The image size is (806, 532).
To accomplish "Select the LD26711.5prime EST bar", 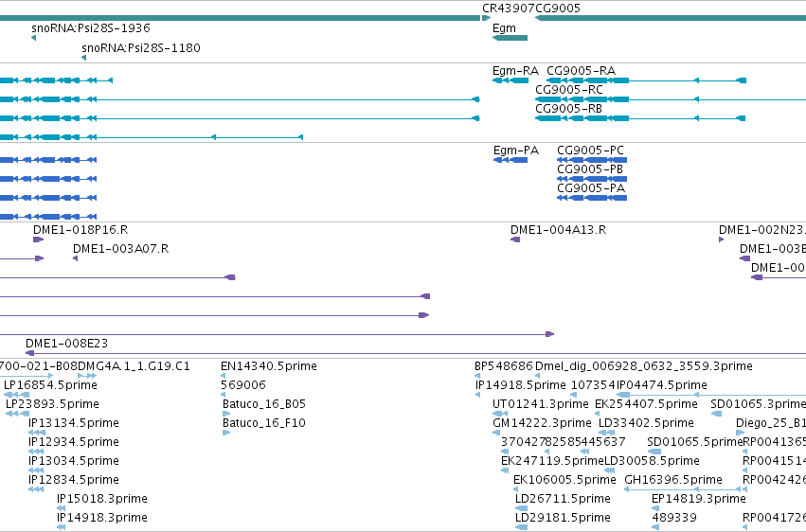I will click(x=521, y=508).
